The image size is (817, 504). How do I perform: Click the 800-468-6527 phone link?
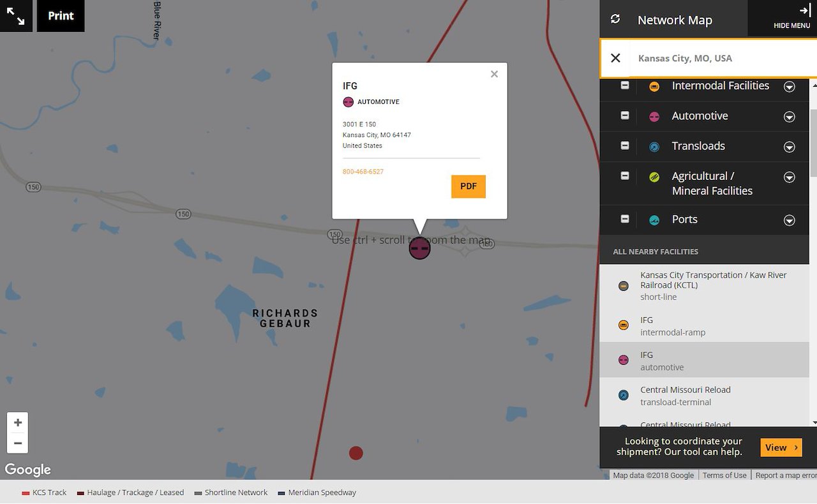363,172
